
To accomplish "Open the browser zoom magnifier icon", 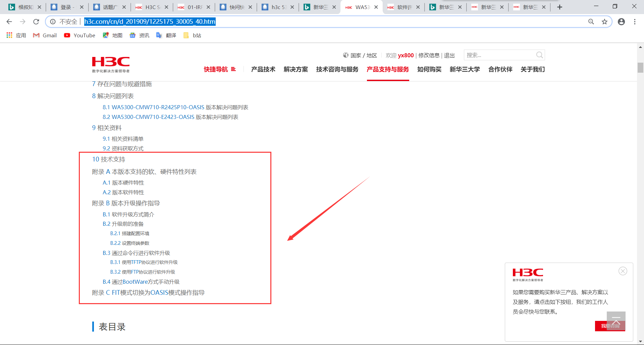I will pyautogui.click(x=591, y=22).
